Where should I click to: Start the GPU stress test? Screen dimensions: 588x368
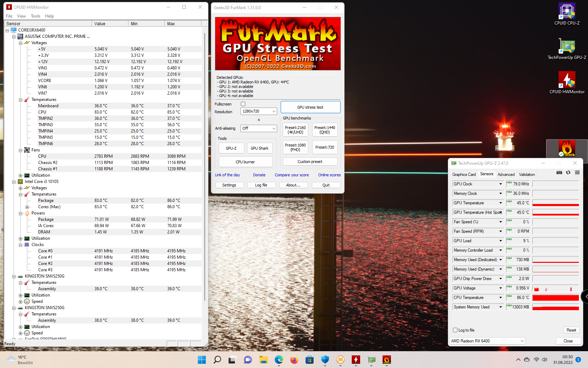click(x=310, y=107)
